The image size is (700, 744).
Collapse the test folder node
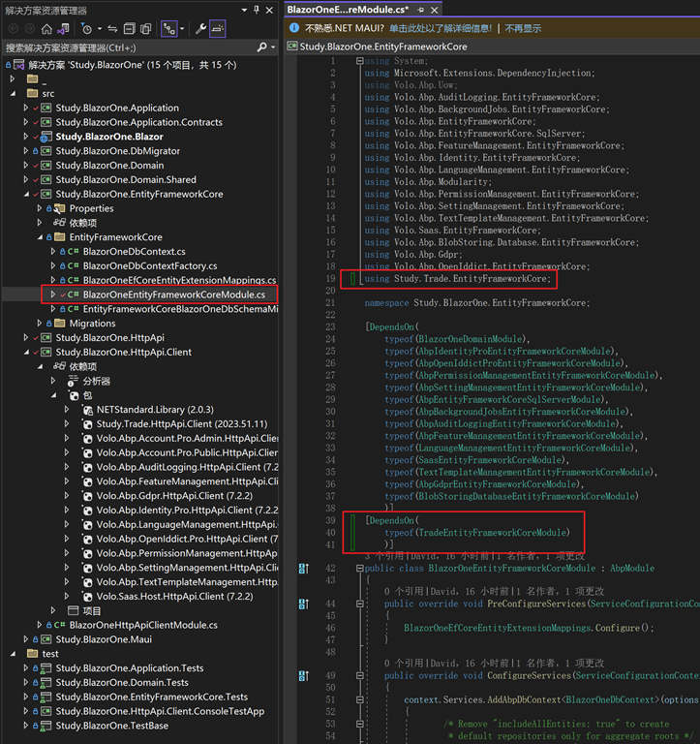point(13,654)
